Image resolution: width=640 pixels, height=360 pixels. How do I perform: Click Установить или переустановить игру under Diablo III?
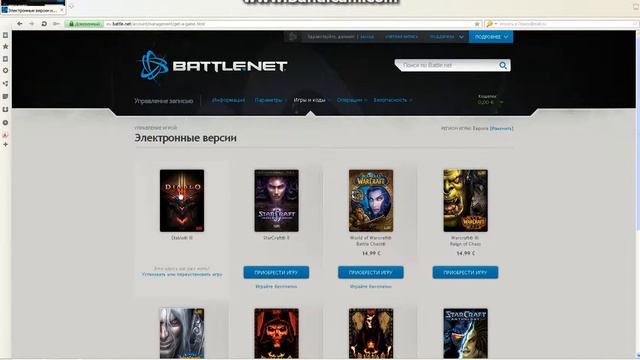(182, 275)
